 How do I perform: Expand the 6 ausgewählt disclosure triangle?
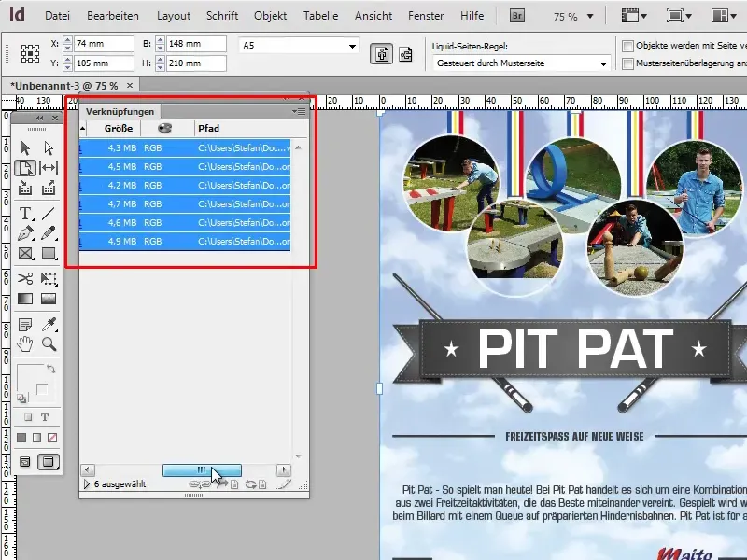pos(85,484)
